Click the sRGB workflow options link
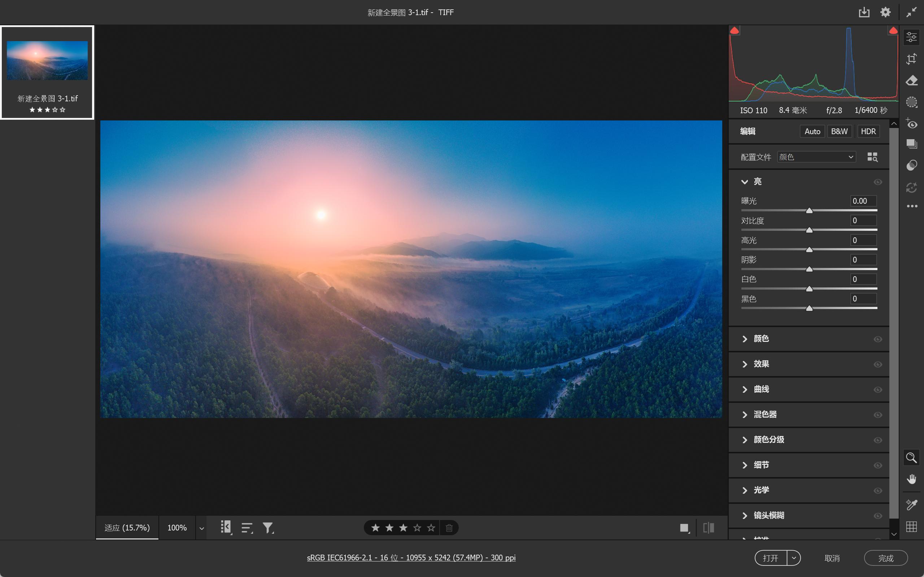Viewport: 924px width, 577px height. (411, 558)
